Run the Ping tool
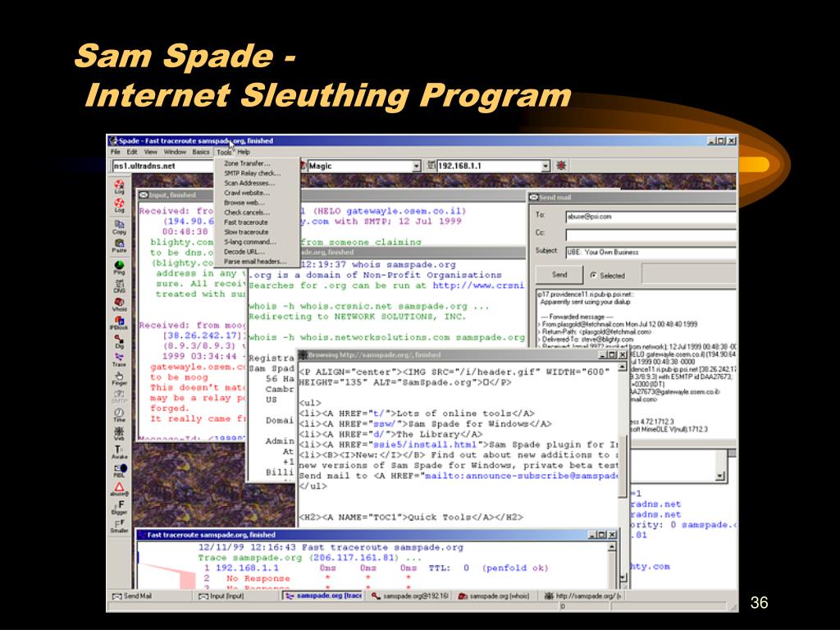The image size is (840, 630). (x=119, y=267)
